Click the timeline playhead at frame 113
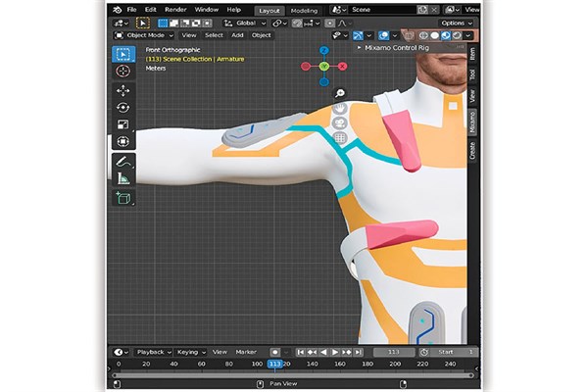 (274, 364)
